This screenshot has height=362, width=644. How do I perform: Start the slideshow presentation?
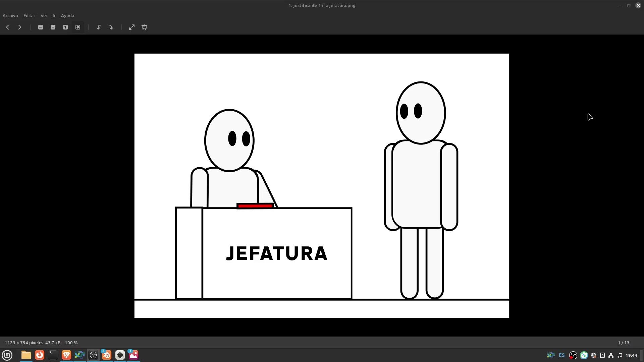[x=144, y=27]
